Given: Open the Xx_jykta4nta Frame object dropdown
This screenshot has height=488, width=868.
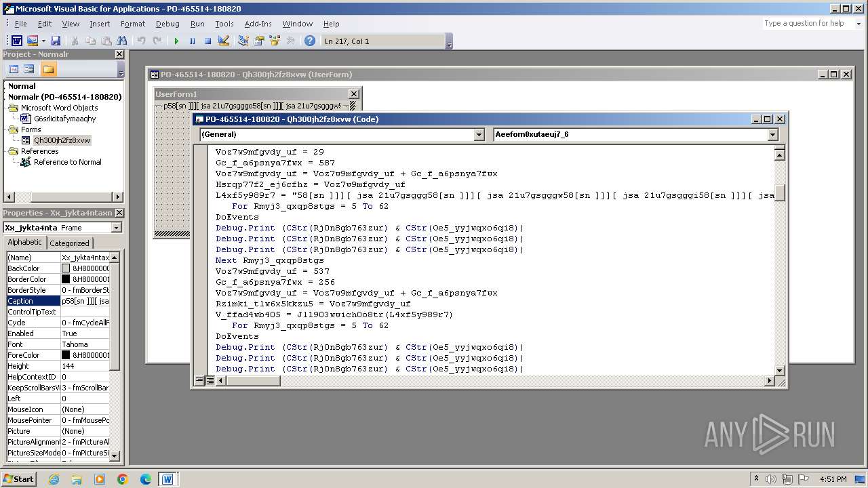Looking at the screenshot, I should click(x=116, y=228).
